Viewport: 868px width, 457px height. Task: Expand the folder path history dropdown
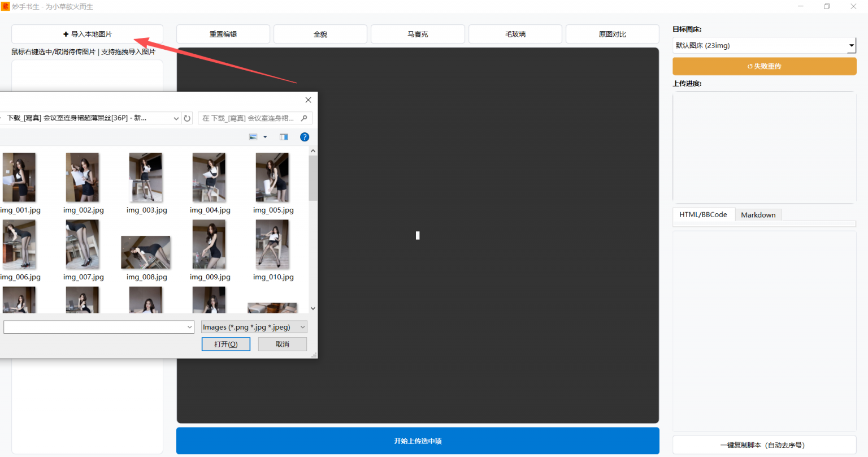[x=176, y=118]
